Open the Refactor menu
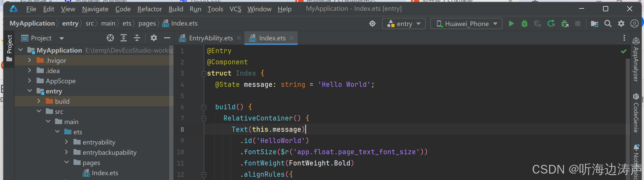 [x=150, y=9]
